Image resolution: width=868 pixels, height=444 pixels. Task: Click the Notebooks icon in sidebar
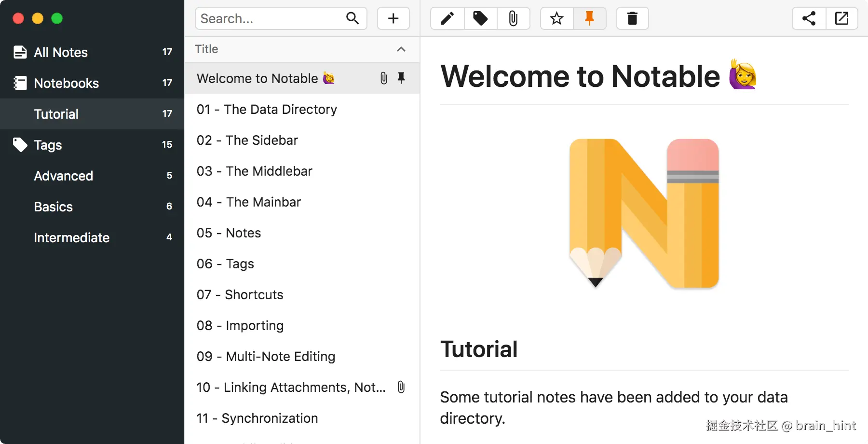point(20,83)
